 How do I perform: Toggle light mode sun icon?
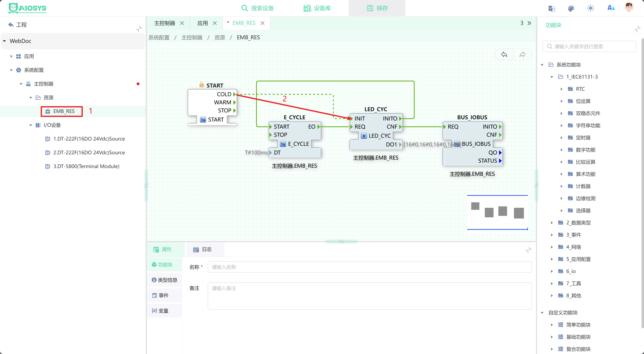pos(590,8)
